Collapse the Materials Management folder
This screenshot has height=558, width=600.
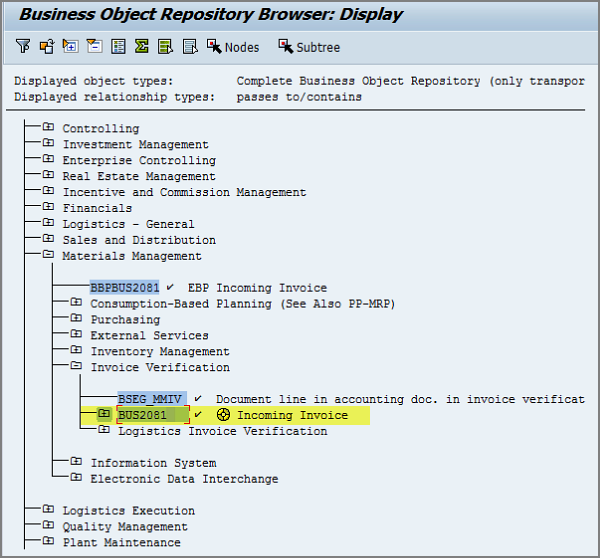tap(48, 256)
